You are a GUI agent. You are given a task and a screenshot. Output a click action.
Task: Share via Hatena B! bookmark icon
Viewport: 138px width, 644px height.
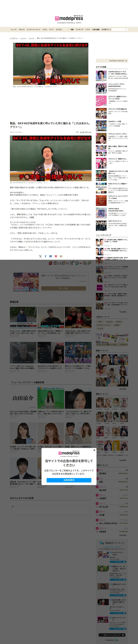(x=51, y=256)
